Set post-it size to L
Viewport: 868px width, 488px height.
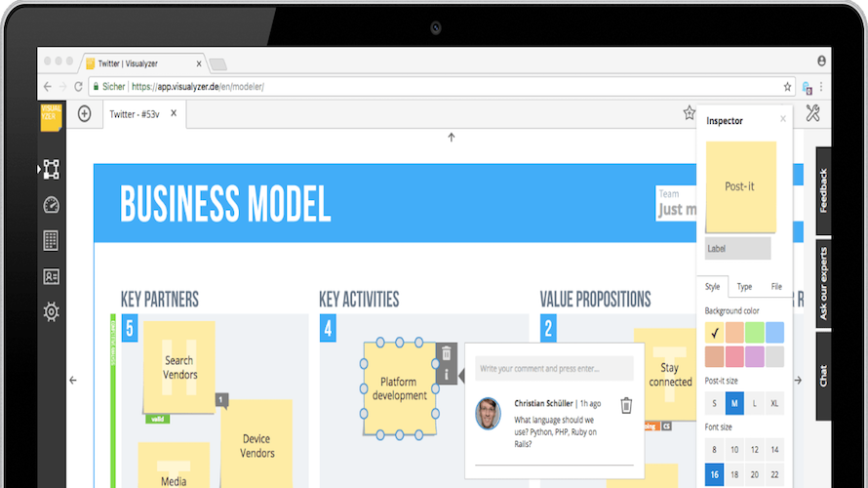point(755,403)
